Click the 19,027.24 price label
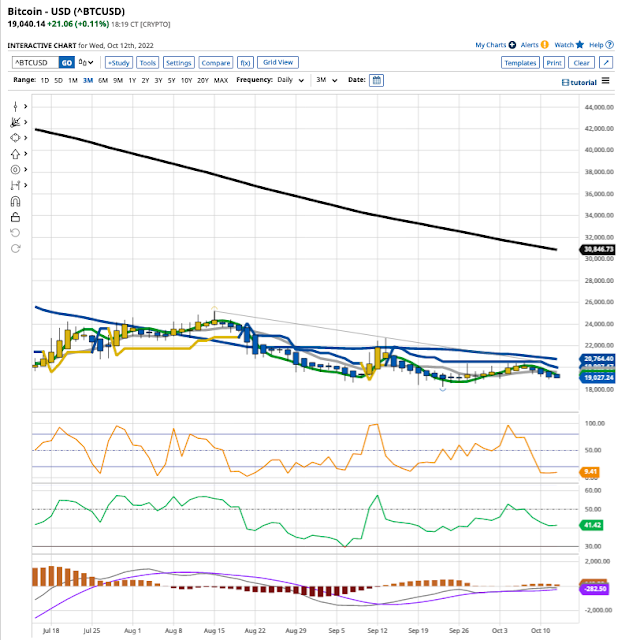Screen dimensions: 640x640 [598, 378]
